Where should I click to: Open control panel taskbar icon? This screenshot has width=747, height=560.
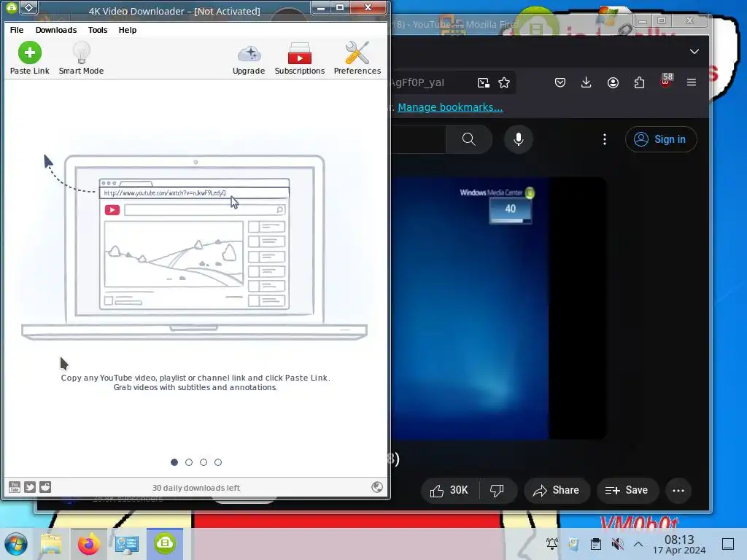tap(126, 544)
